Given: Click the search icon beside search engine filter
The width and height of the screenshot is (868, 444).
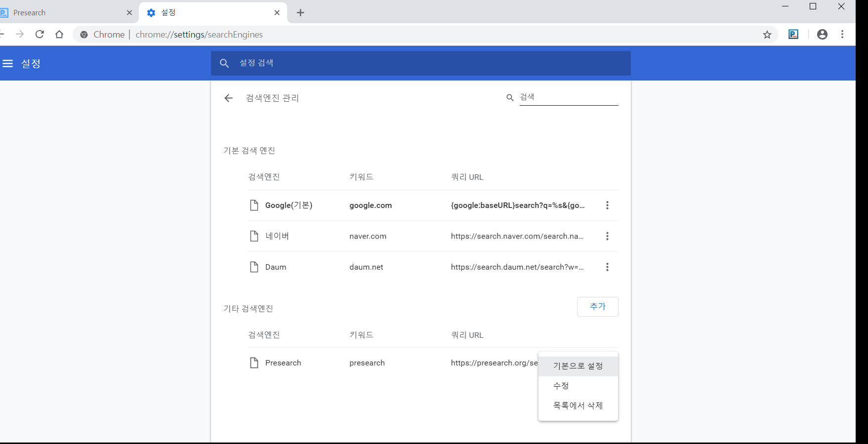Looking at the screenshot, I should click(x=510, y=98).
